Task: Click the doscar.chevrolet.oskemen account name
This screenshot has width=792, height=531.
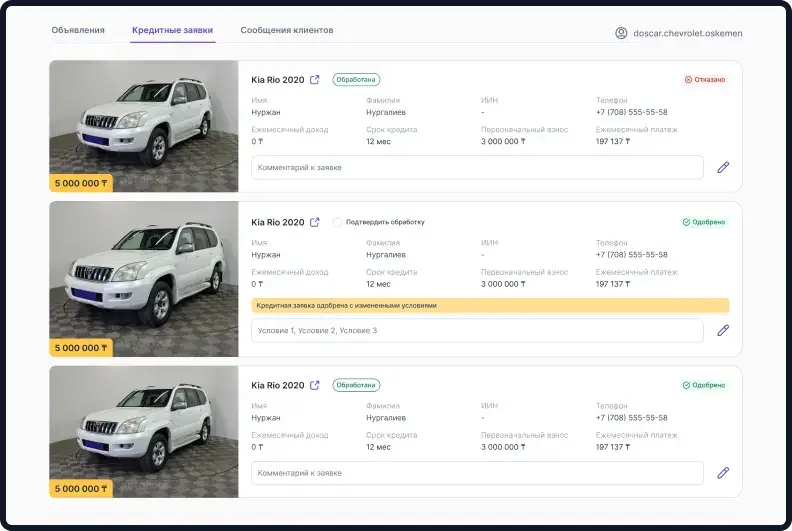Action: point(688,33)
